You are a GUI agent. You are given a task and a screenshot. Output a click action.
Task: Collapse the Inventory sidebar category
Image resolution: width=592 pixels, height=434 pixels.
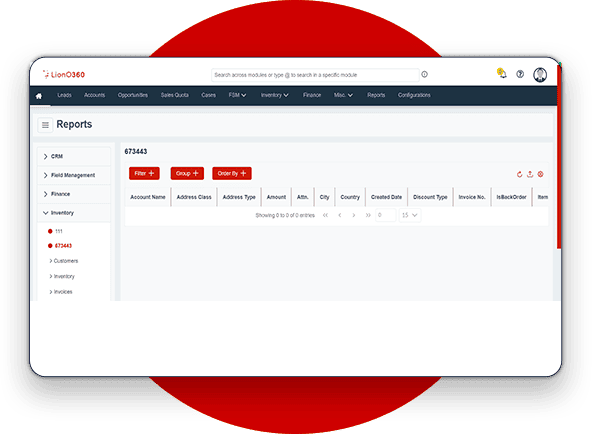click(x=74, y=213)
